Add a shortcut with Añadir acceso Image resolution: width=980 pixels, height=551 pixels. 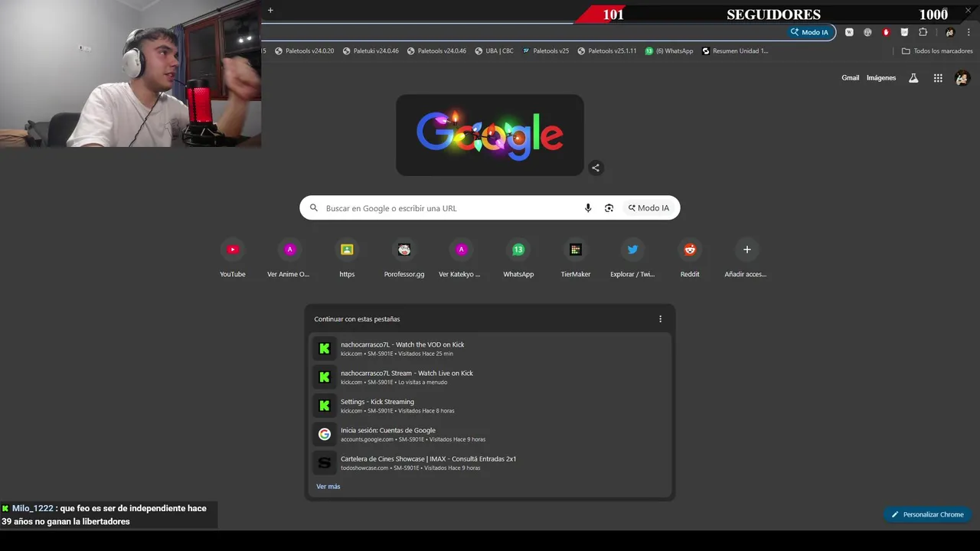coord(746,259)
